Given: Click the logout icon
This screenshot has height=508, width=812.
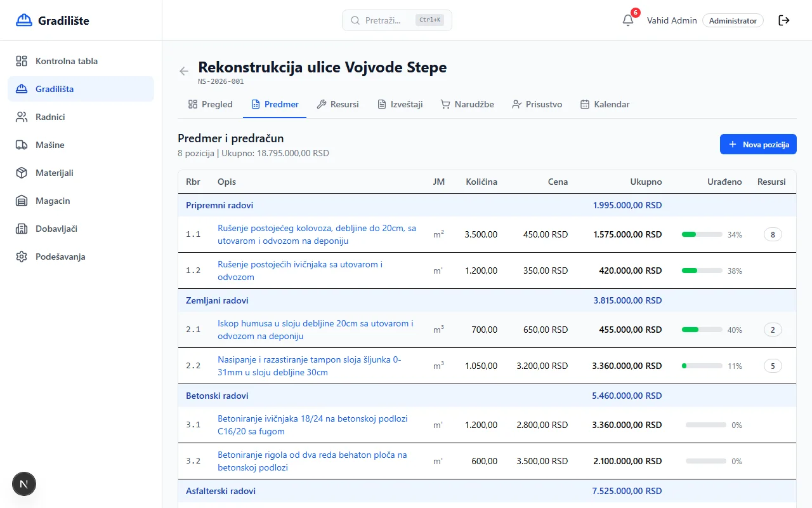Looking at the screenshot, I should pyautogui.click(x=784, y=20).
